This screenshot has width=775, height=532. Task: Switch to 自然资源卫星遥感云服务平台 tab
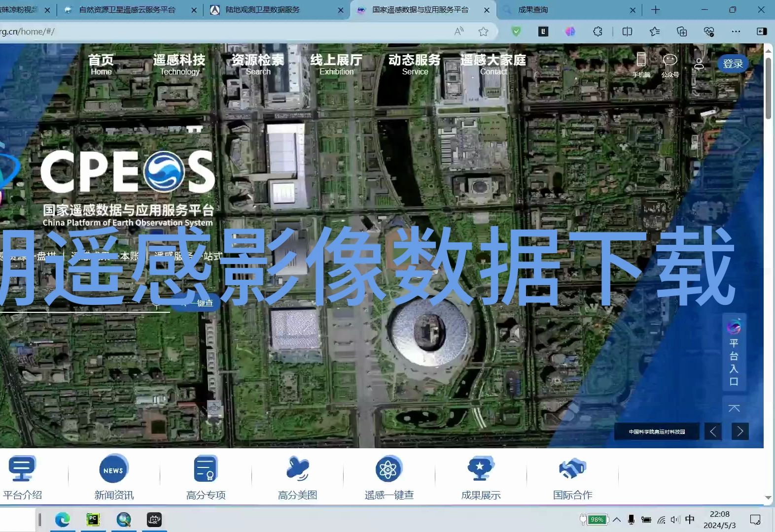(127, 10)
